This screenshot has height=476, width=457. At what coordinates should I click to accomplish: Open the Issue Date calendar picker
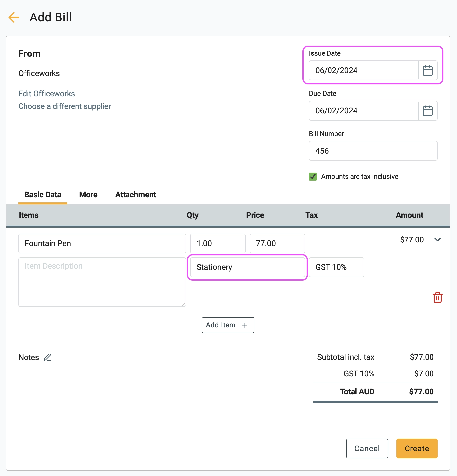point(428,71)
